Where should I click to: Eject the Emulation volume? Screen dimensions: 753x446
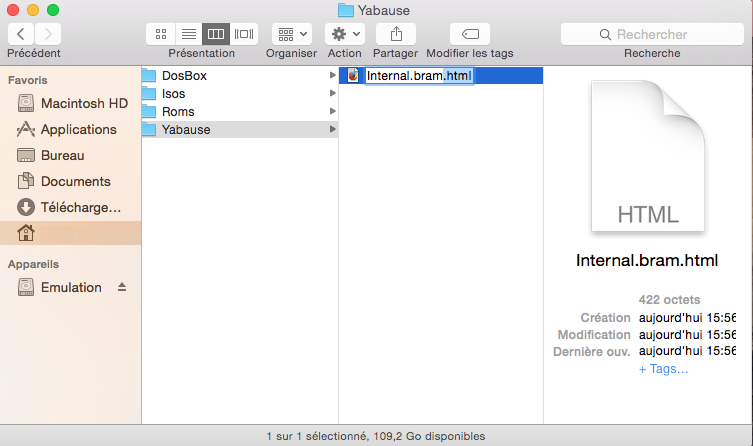[x=122, y=287]
